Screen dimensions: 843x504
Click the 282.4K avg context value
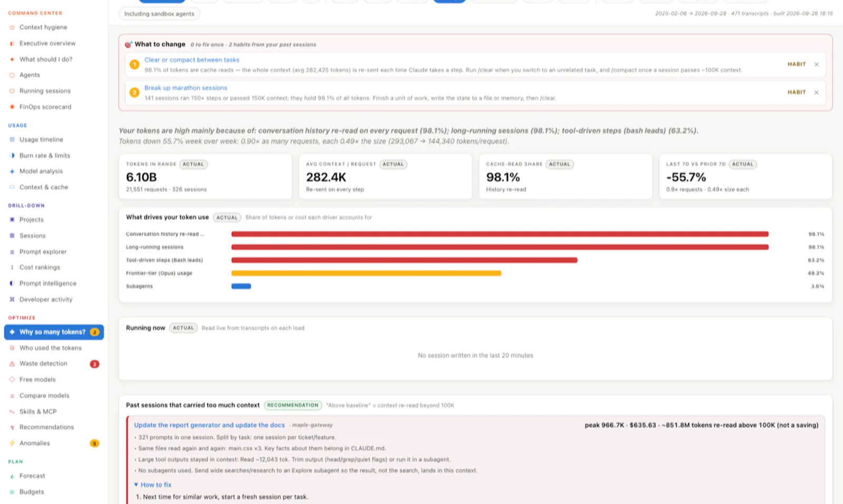(x=326, y=177)
